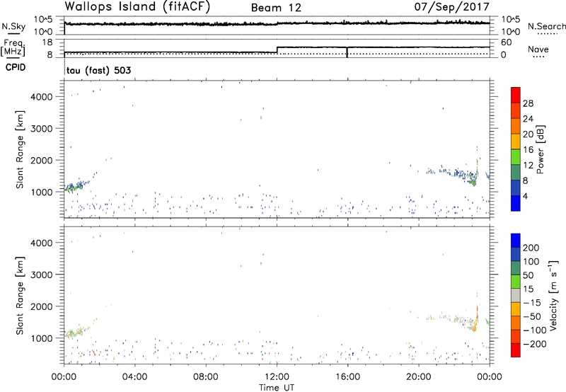Click the '16' tick on Power colorbar
Viewport: 566px width, 392px height.
coord(528,150)
